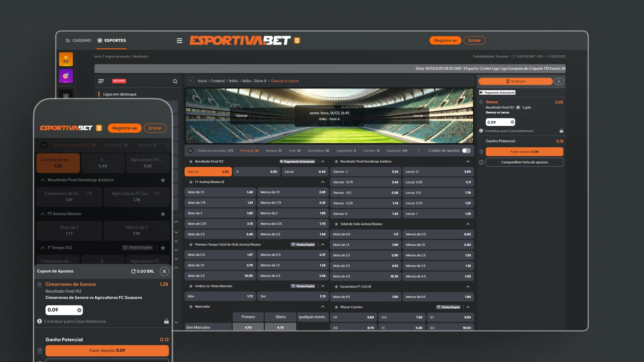Image resolution: width=644 pixels, height=362 pixels.
Task: Collapse the FT Acima/Abaixo market on desktop
Action: [323, 182]
